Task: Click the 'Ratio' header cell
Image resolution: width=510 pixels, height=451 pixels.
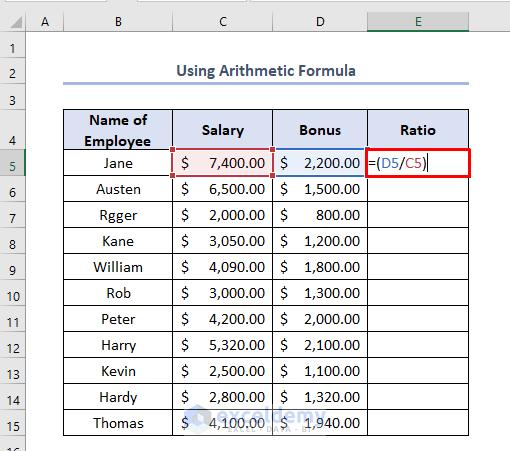Action: [418, 130]
